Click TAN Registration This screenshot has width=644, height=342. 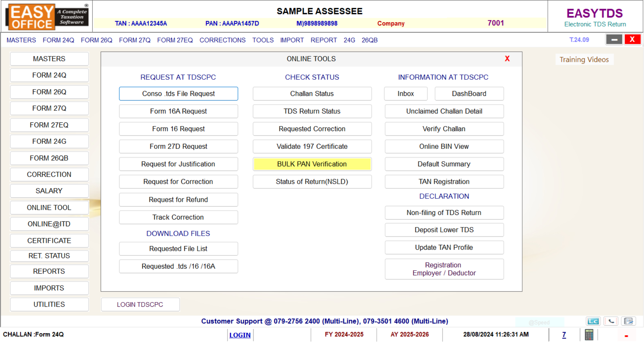(x=444, y=182)
